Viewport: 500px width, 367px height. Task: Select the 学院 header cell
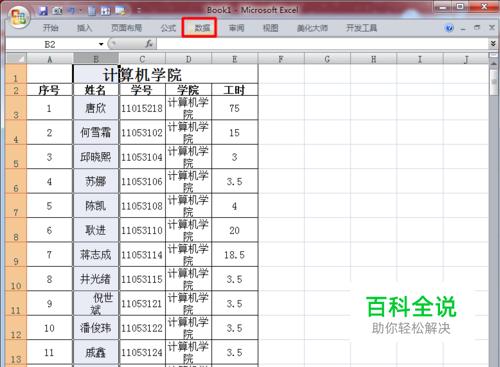pyautogui.click(x=188, y=90)
